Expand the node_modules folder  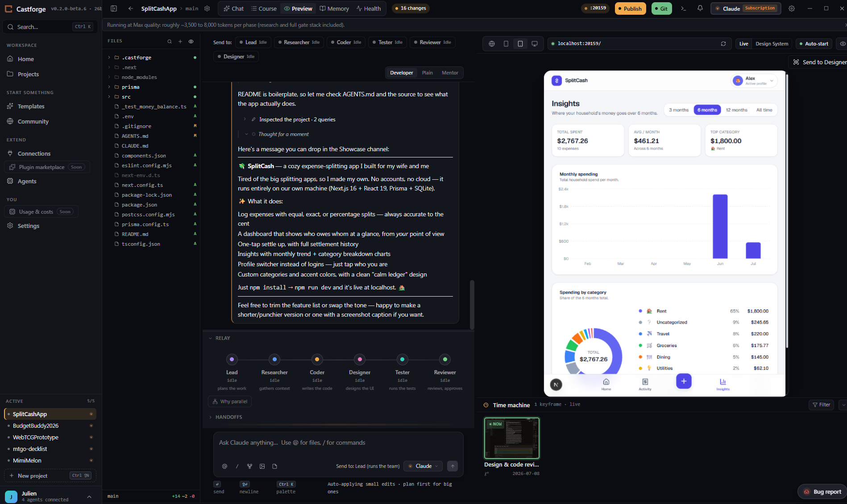(109, 77)
